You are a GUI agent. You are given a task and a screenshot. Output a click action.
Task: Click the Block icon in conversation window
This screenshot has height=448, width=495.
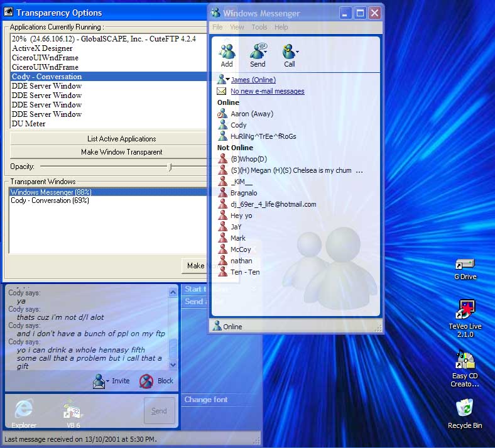tap(146, 381)
